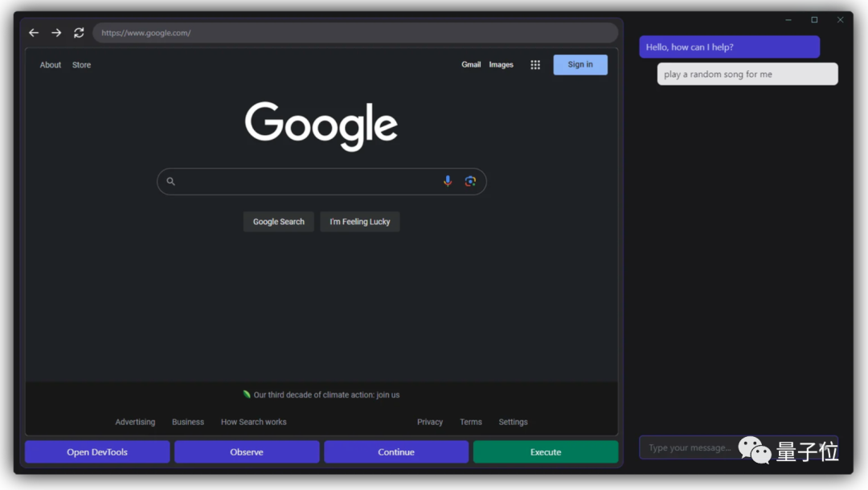Click the blue Sign in button
The height and width of the screenshot is (490, 868).
[579, 65]
